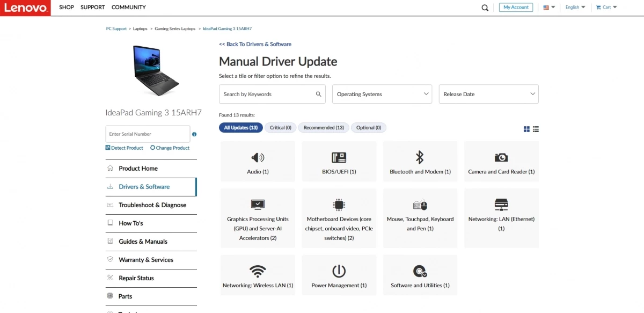The image size is (644, 313).
Task: Open the Cart icon
Action: pos(598,8)
